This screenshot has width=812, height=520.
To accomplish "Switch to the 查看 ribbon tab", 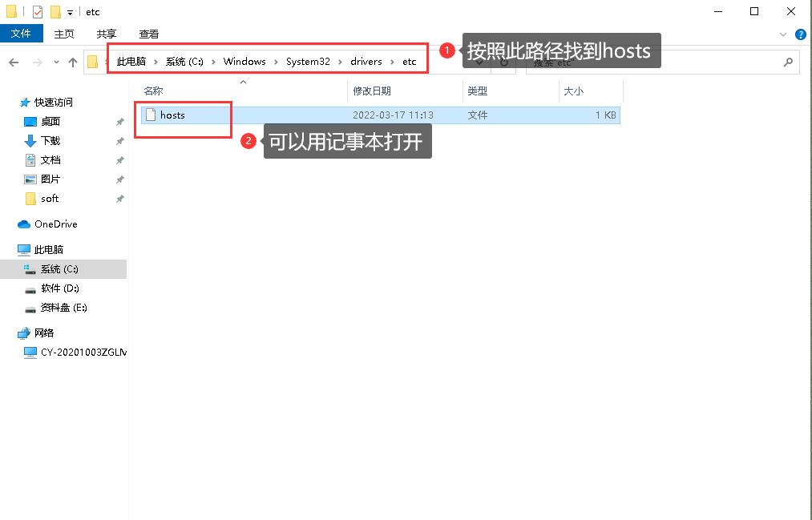I will click(149, 34).
